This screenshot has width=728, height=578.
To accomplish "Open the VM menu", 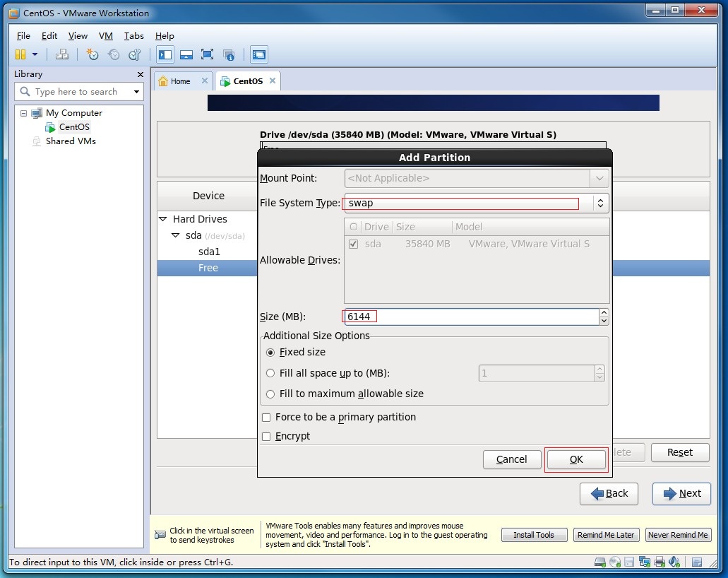I will coord(105,36).
